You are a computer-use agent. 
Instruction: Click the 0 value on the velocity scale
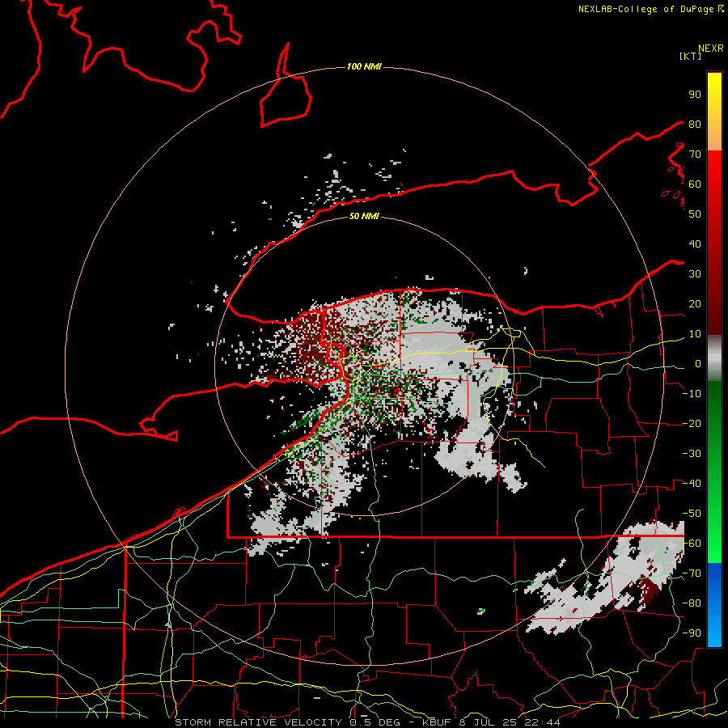click(698, 364)
